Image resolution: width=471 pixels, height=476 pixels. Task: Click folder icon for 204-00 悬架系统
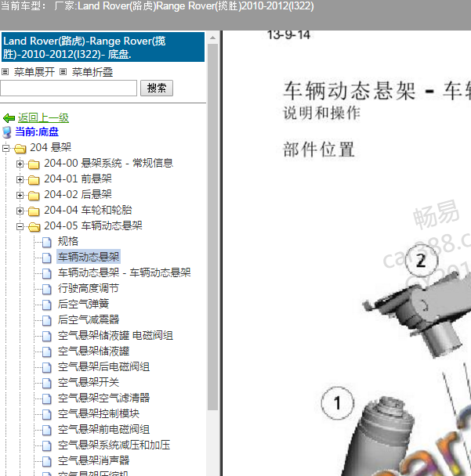tap(34, 164)
